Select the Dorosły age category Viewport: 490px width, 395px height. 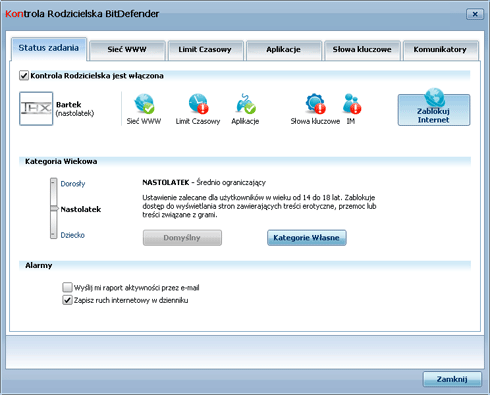73,184
